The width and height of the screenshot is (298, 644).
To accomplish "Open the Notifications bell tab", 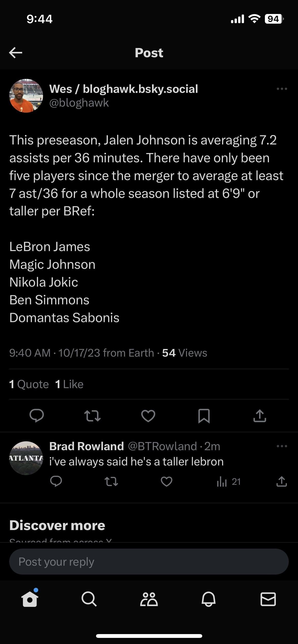I will [x=209, y=599].
